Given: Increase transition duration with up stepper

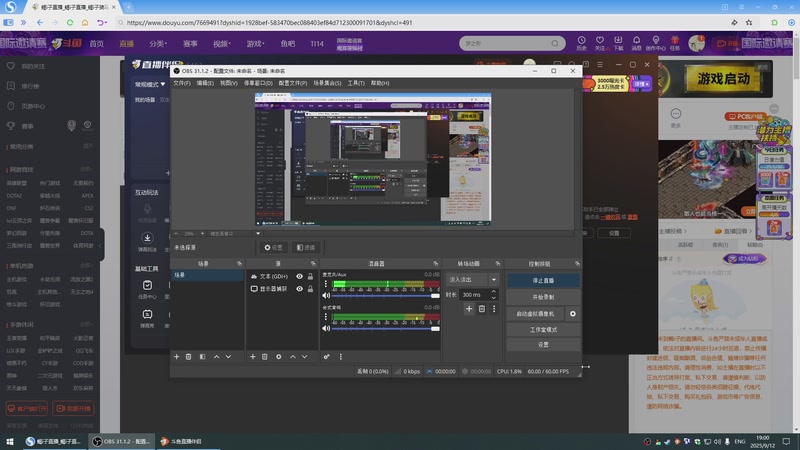Looking at the screenshot, I should (493, 292).
